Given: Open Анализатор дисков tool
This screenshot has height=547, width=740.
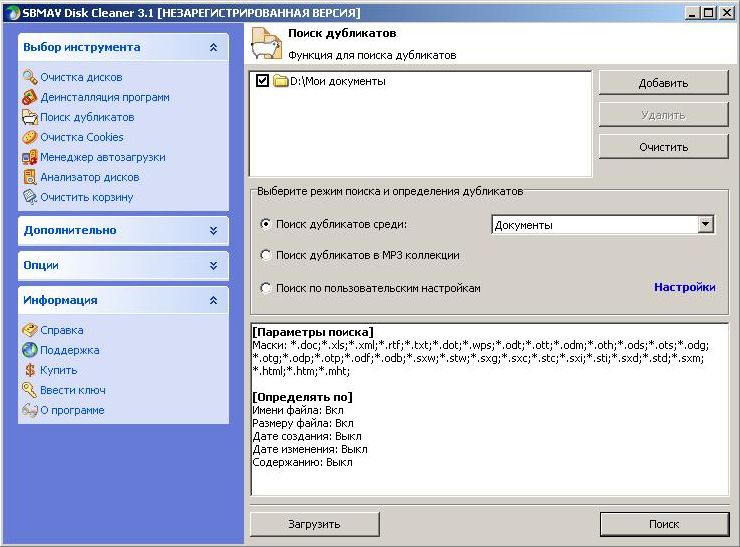Looking at the screenshot, I should pyautogui.click(x=90, y=177).
